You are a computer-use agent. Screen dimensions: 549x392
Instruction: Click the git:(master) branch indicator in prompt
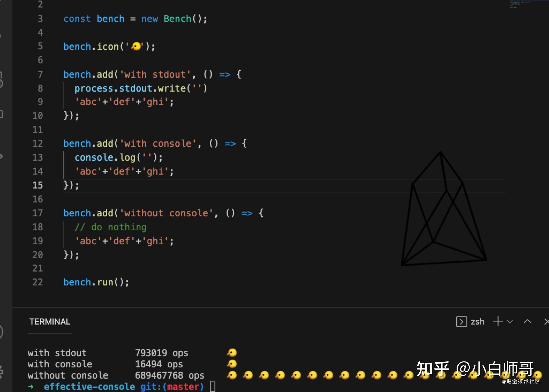coord(172,387)
